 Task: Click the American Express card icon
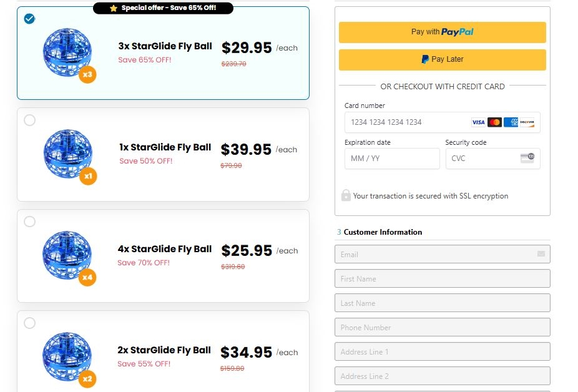click(511, 122)
